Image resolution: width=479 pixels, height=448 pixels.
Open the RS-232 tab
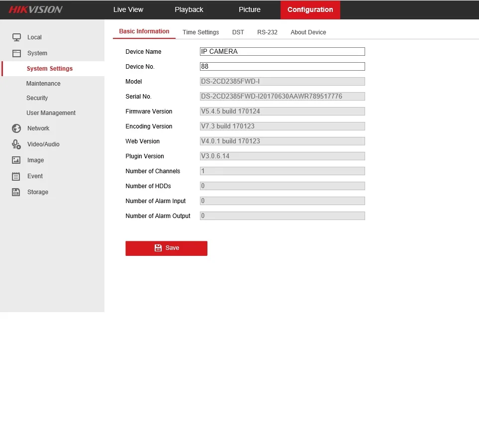pyautogui.click(x=267, y=32)
